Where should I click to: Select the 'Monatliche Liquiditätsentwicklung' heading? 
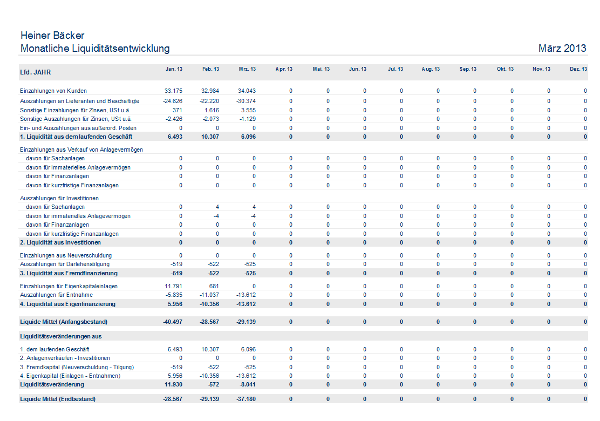(95, 49)
